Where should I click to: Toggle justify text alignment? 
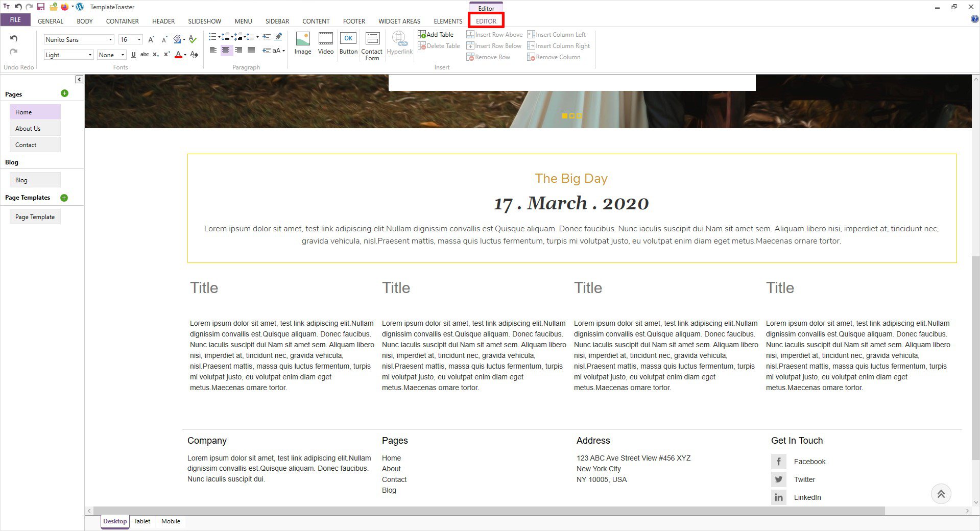[x=251, y=51]
